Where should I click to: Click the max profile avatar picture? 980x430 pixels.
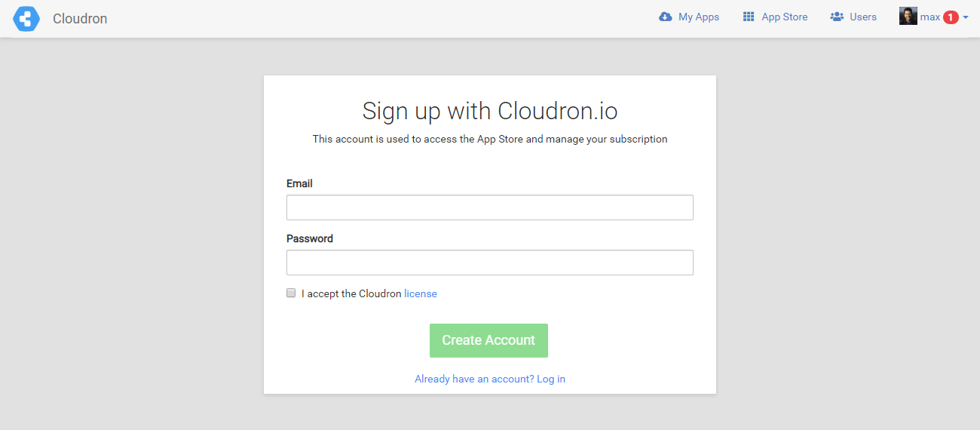tap(908, 17)
